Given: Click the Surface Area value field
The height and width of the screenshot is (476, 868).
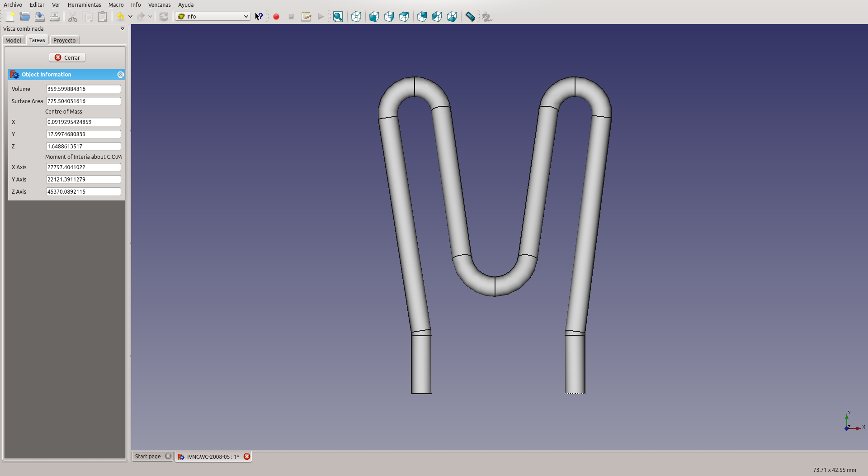Looking at the screenshot, I should click(83, 101).
